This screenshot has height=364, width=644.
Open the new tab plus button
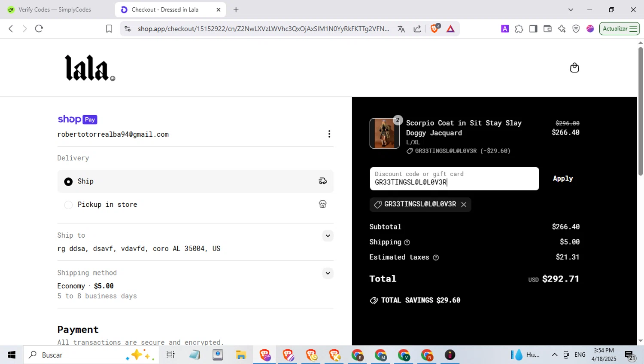tap(236, 9)
